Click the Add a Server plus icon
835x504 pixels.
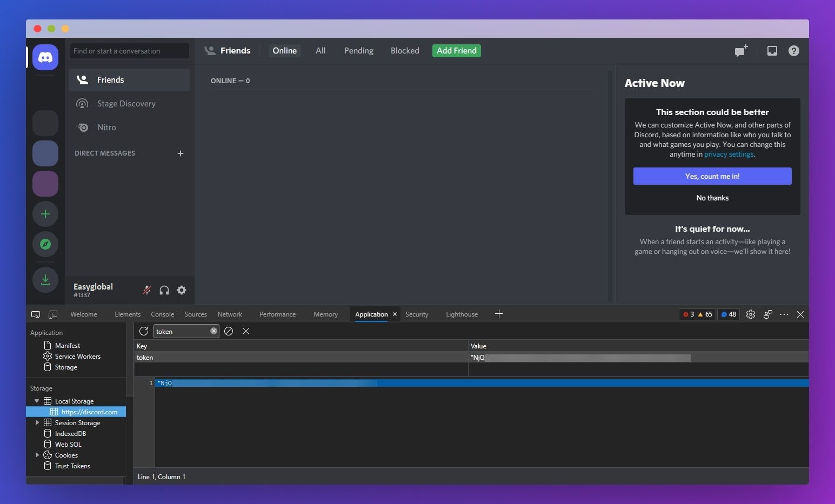[x=45, y=214]
